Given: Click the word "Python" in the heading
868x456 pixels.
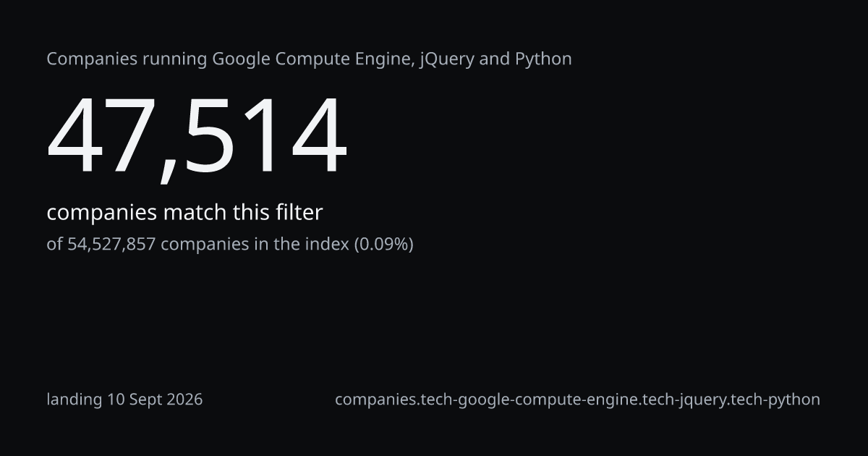Looking at the screenshot, I should 543,59.
